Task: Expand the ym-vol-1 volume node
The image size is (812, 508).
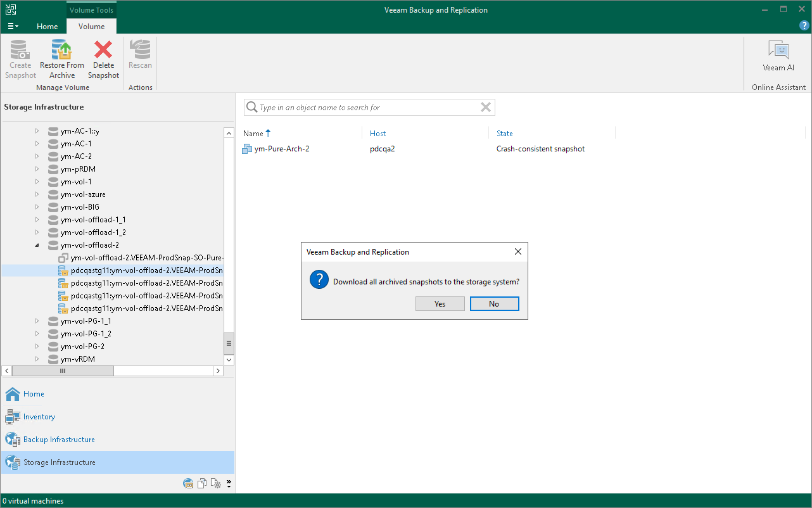Action: pyautogui.click(x=37, y=182)
